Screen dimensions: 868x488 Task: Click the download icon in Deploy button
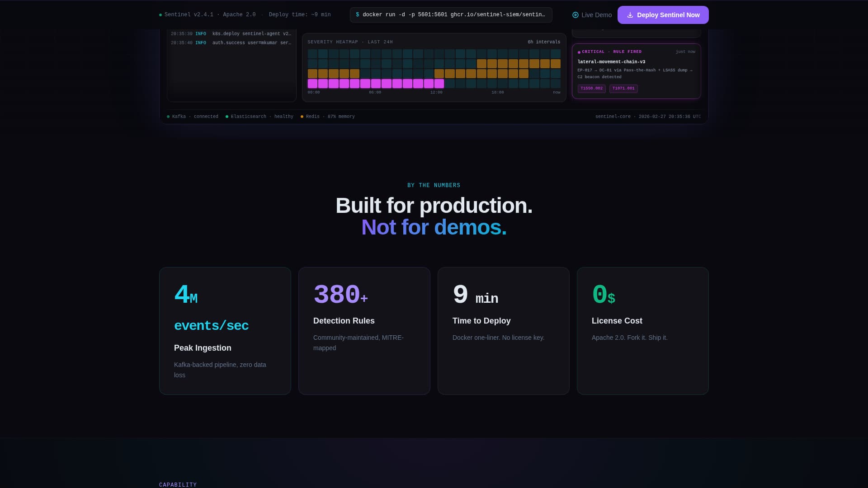click(630, 15)
